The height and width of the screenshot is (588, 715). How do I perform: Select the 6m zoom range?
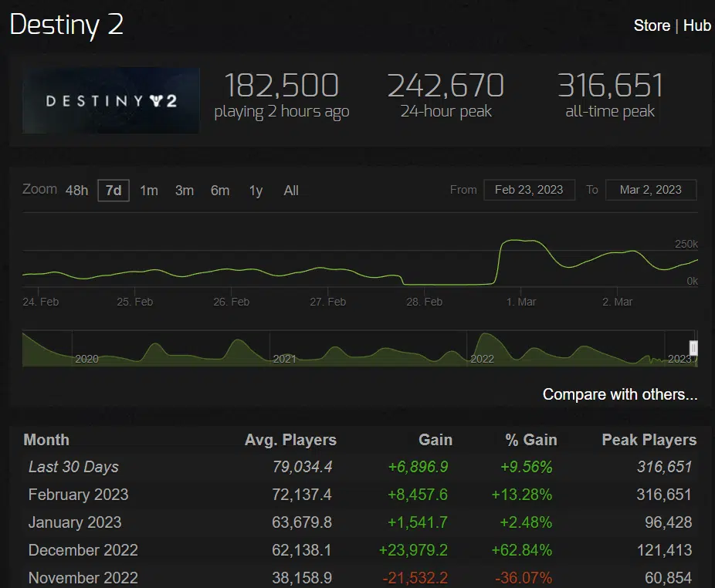coord(219,191)
